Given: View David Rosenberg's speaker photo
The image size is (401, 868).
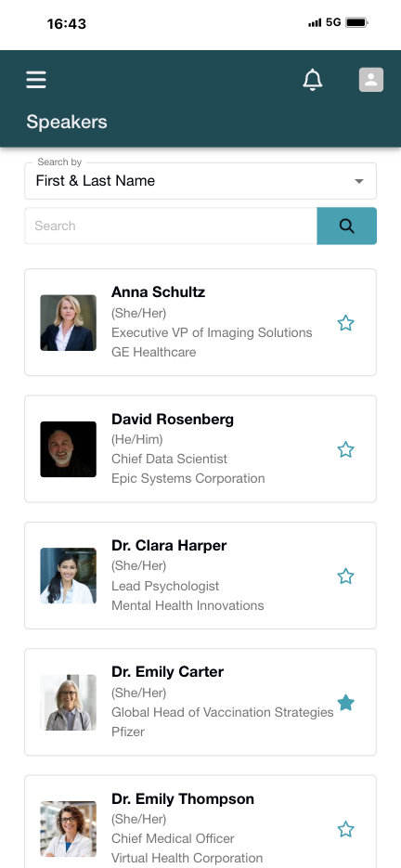Looking at the screenshot, I should [68, 449].
